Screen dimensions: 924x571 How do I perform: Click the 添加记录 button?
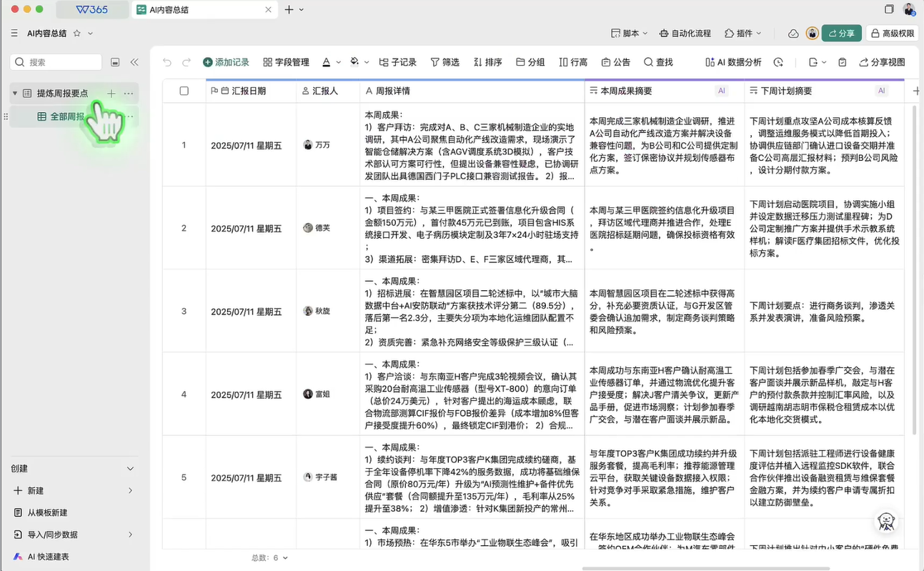click(x=226, y=62)
